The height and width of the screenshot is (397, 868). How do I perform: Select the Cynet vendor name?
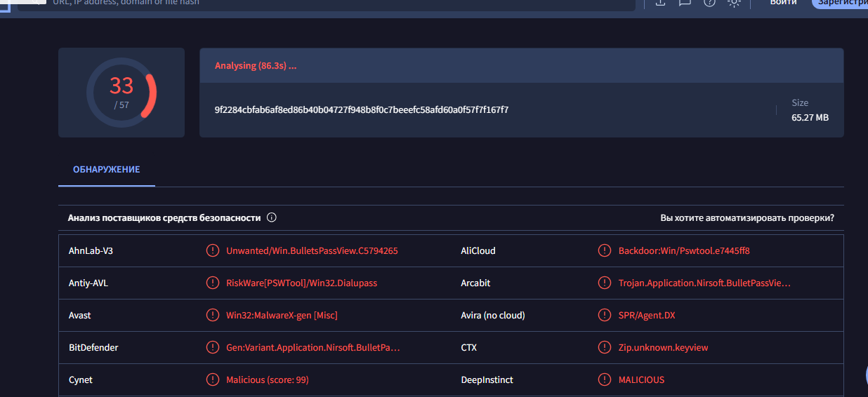coord(81,379)
